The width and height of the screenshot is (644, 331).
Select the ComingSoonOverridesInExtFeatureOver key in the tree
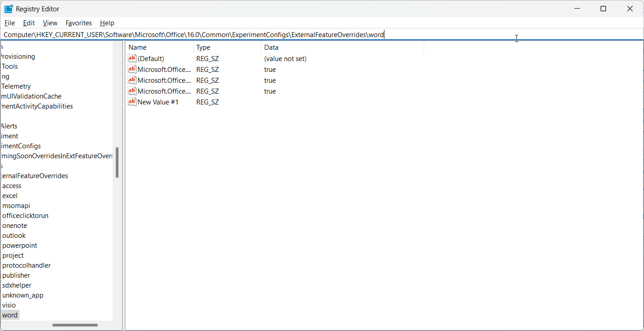coord(56,156)
